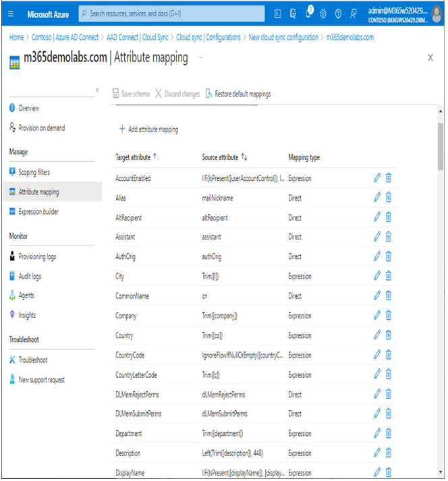Edit the Country mapping
Viewport: 448px width, 481px height.
point(377,335)
